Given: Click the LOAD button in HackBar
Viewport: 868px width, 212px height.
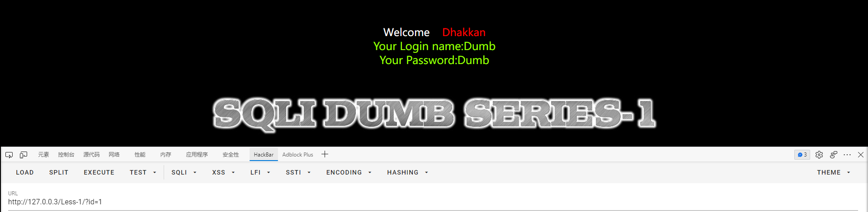Looking at the screenshot, I should (25, 172).
